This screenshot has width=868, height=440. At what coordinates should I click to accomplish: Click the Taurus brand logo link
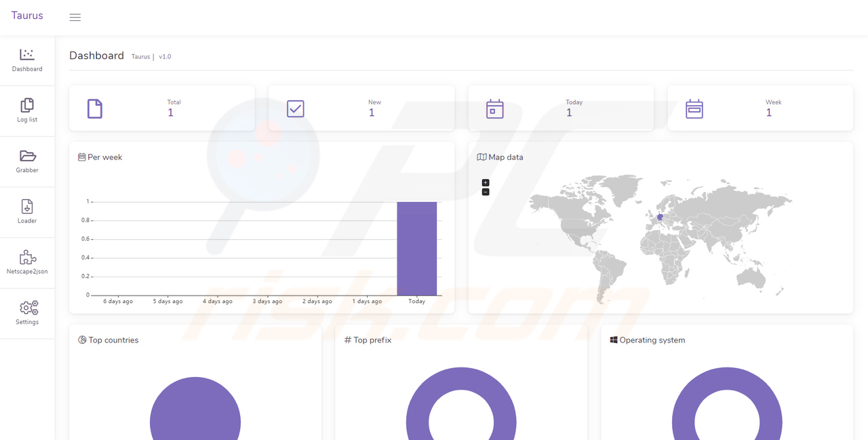pyautogui.click(x=27, y=16)
